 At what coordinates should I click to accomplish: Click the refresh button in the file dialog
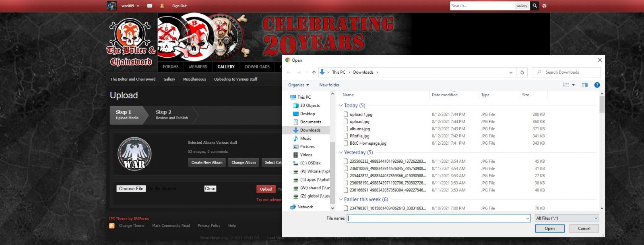[x=522, y=73]
